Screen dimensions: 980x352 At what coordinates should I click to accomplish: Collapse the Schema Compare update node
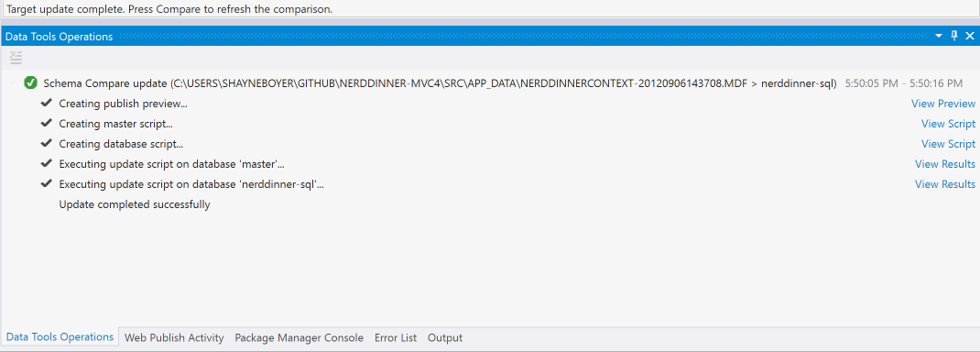click(14, 83)
